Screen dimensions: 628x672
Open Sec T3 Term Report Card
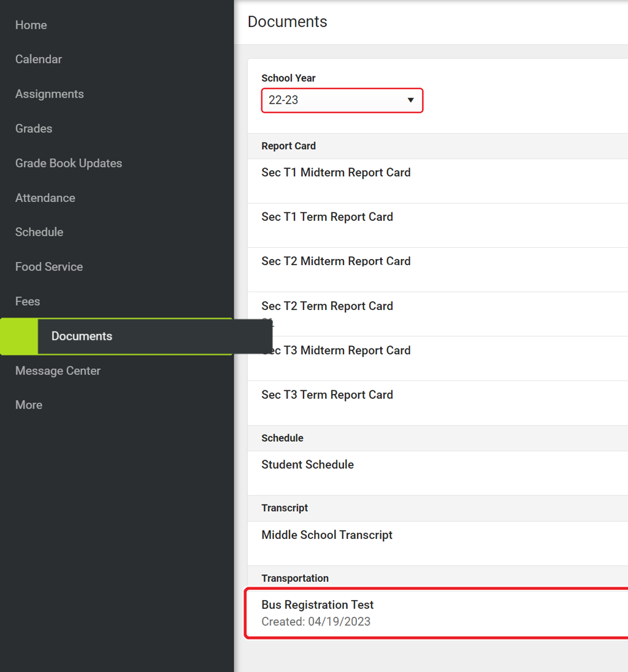(327, 395)
